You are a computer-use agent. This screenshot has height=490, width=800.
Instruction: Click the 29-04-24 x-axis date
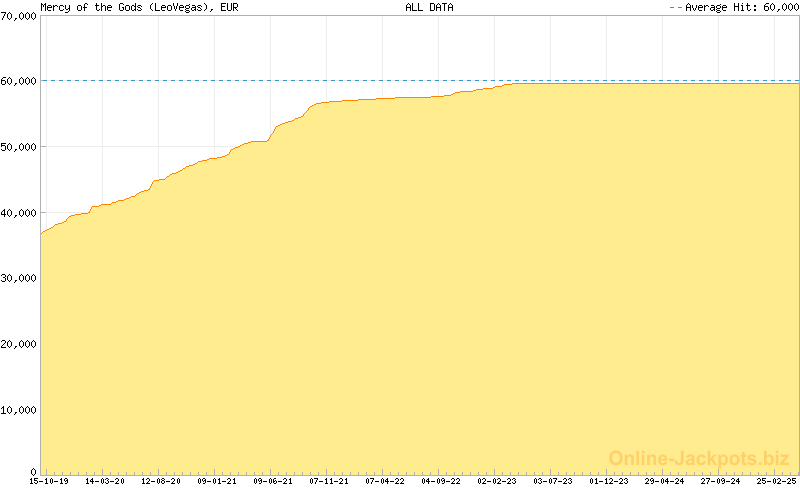[x=665, y=481]
